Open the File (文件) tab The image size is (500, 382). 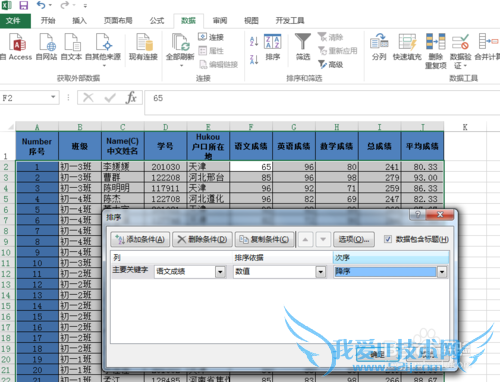pyautogui.click(x=14, y=21)
